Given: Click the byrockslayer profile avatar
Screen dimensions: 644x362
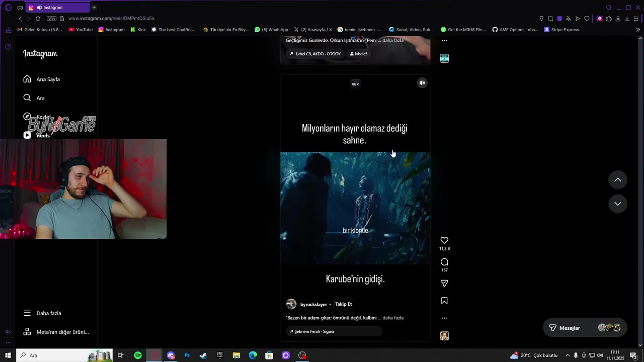Looking at the screenshot, I should pyautogui.click(x=291, y=304).
